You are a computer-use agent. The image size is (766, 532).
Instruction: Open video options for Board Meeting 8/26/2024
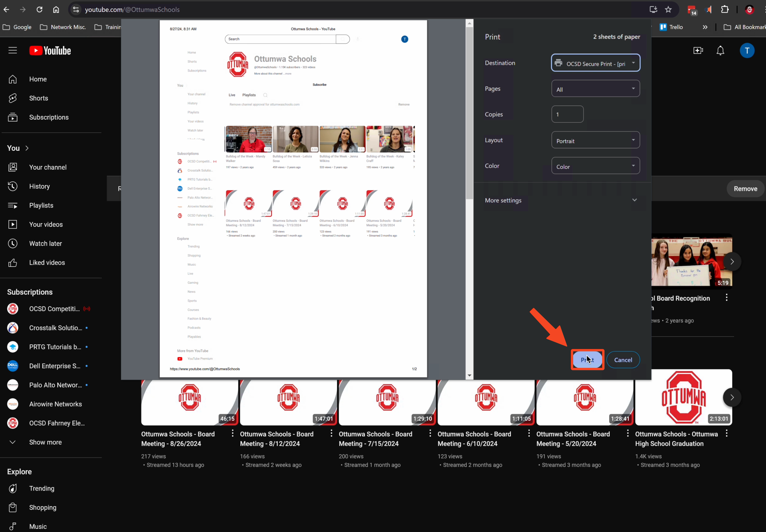point(233,433)
